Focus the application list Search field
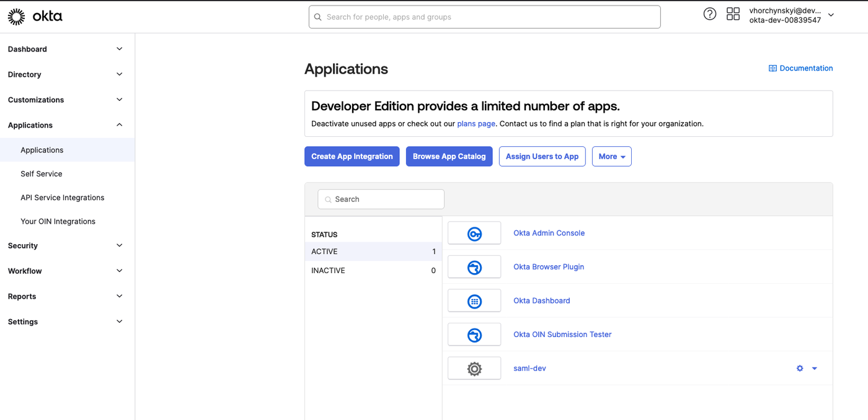Screen dimensions: 868x420 (x=381, y=199)
